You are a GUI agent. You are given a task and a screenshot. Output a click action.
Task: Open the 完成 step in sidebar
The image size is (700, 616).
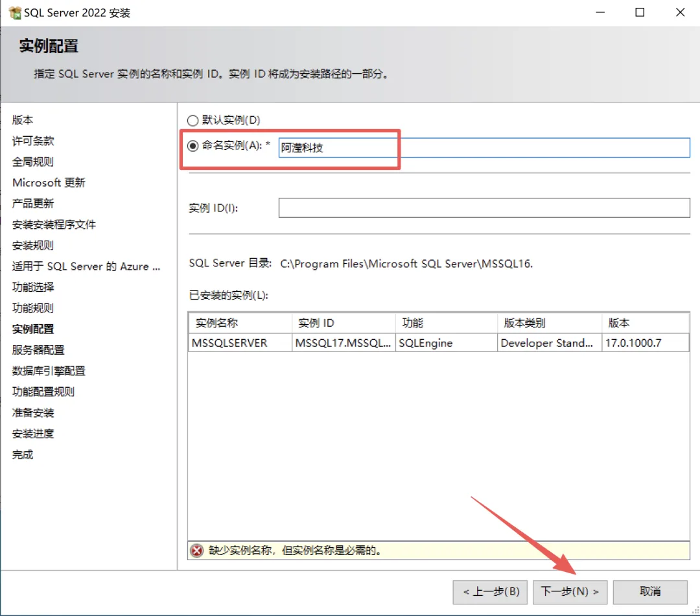(23, 455)
